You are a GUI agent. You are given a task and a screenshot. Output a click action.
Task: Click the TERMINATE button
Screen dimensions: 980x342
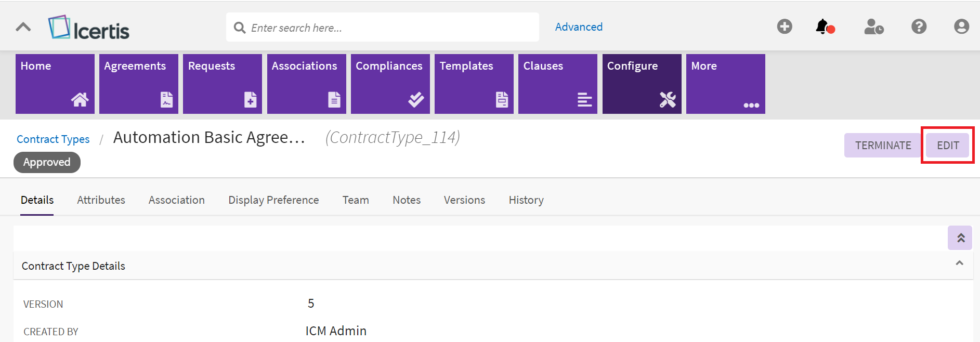(883, 146)
